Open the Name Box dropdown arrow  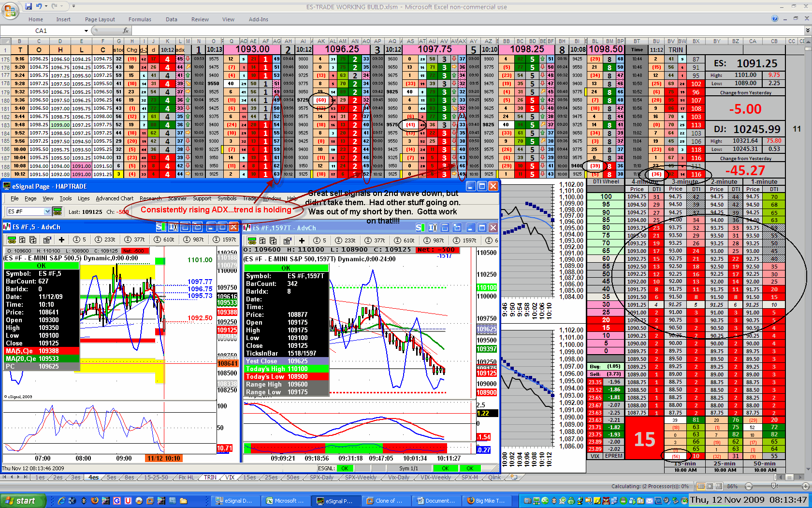[x=86, y=30]
